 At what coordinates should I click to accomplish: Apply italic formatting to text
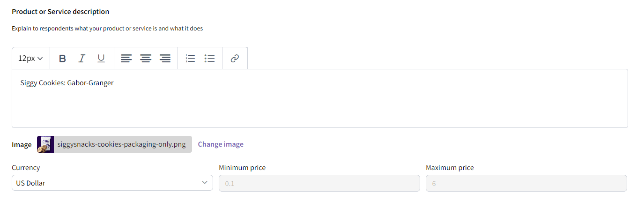(81, 59)
